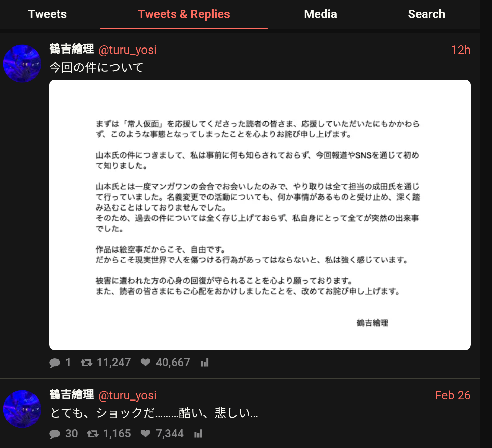Select the Tweets & Replies tab
The image size is (492, 448).
click(184, 14)
